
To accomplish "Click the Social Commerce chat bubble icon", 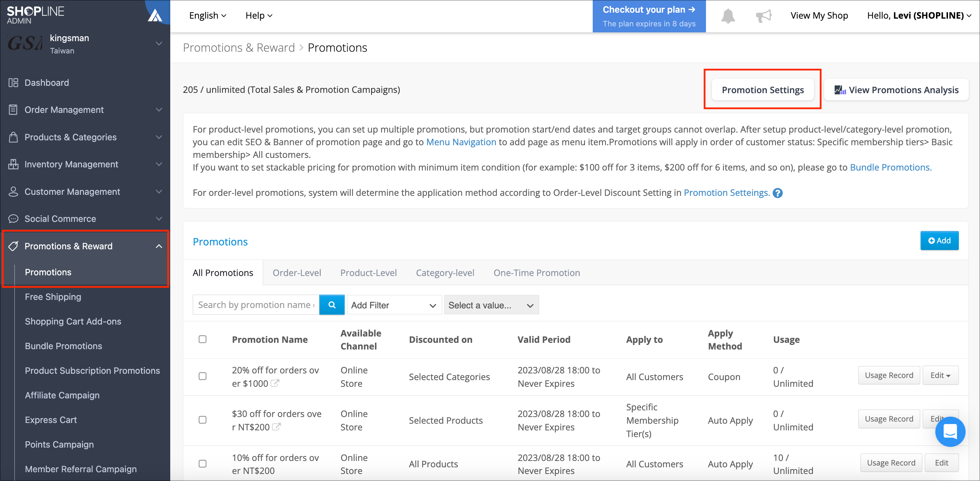I will point(13,219).
